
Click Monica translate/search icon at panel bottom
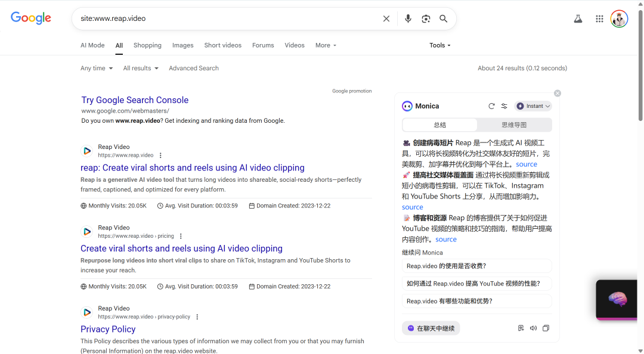click(521, 328)
